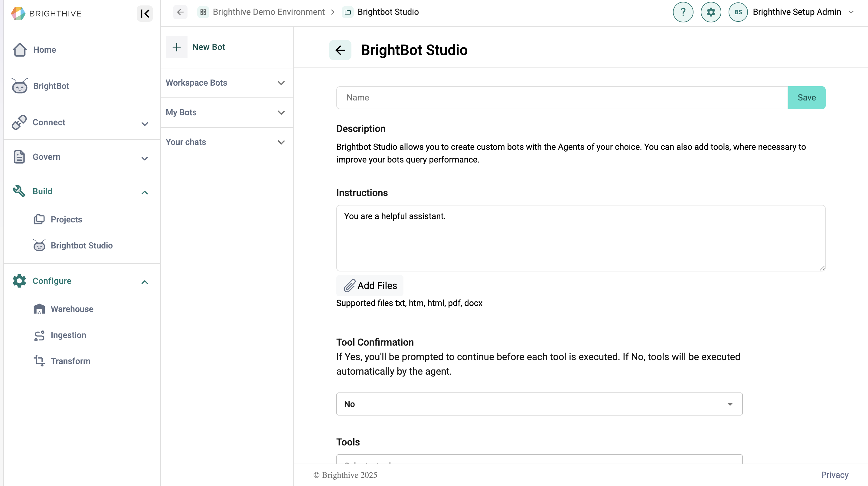Select Brightbot Studio in the sidebar
The width and height of the screenshot is (868, 486).
tap(82, 245)
